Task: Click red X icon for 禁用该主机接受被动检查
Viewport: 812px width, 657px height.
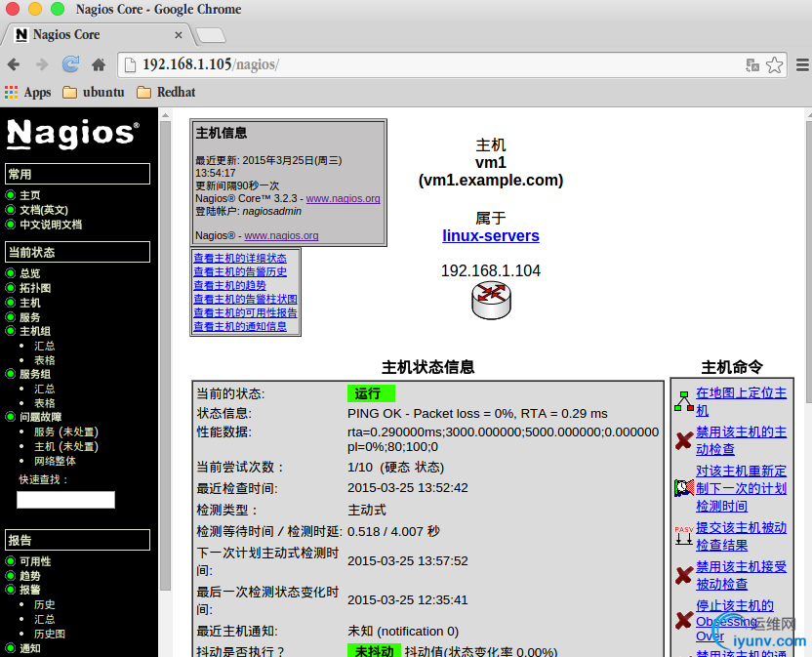Action: (x=683, y=575)
